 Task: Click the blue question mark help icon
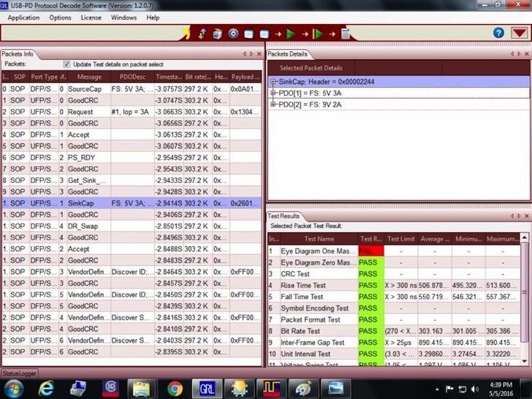point(498,33)
